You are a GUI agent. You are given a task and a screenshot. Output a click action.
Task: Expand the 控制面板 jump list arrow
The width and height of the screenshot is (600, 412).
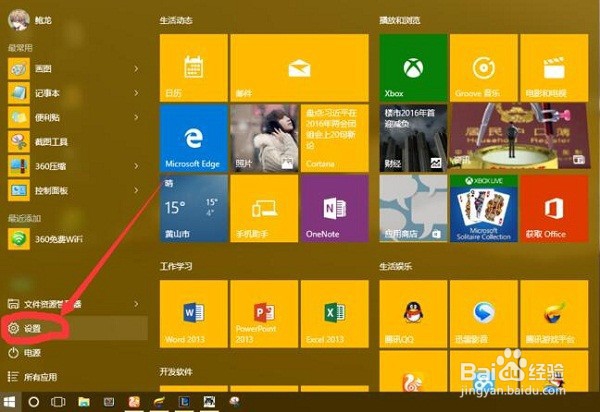click(136, 191)
